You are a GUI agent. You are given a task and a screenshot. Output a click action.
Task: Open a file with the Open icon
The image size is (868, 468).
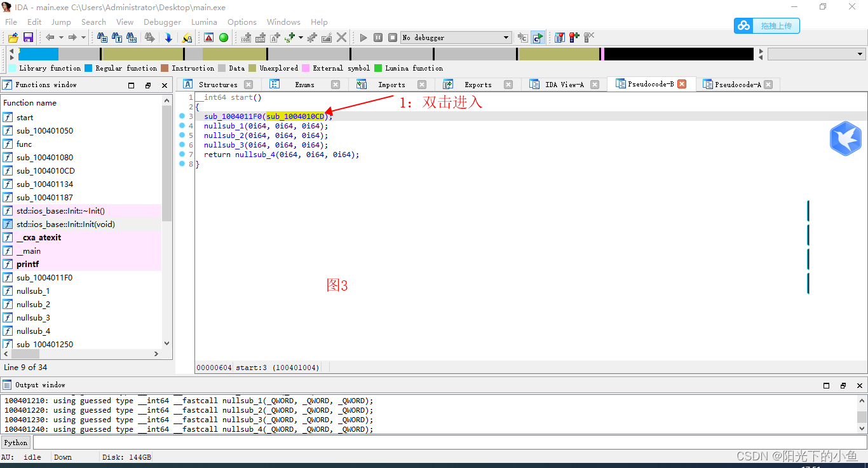point(13,38)
